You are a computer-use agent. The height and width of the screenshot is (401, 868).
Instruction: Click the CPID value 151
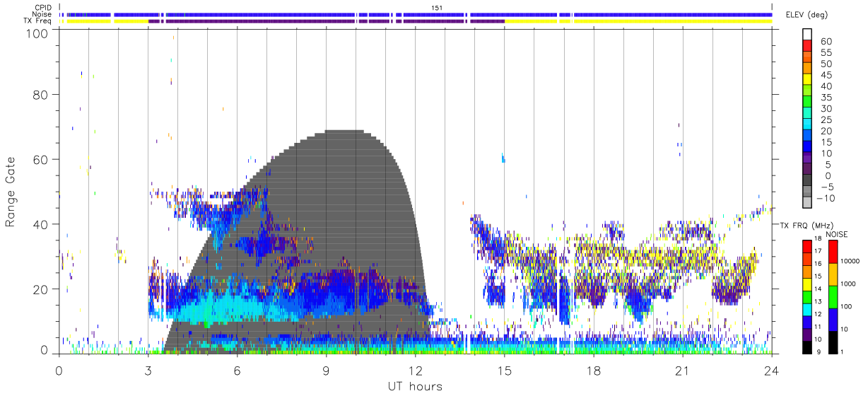pyautogui.click(x=436, y=7)
